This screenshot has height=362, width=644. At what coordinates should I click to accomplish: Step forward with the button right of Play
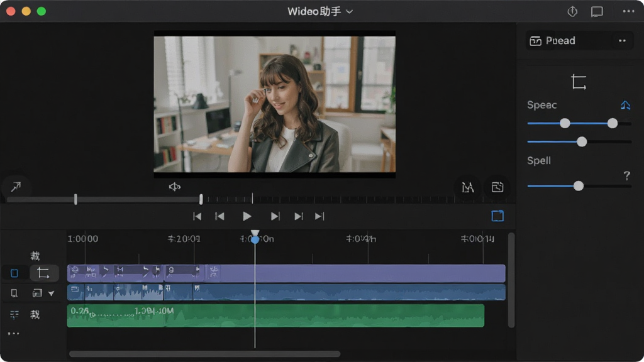tap(275, 216)
